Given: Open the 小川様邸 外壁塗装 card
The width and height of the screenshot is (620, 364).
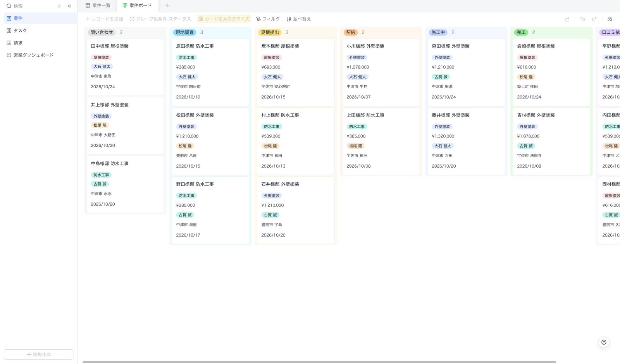Looking at the screenshot, I should (381, 72).
